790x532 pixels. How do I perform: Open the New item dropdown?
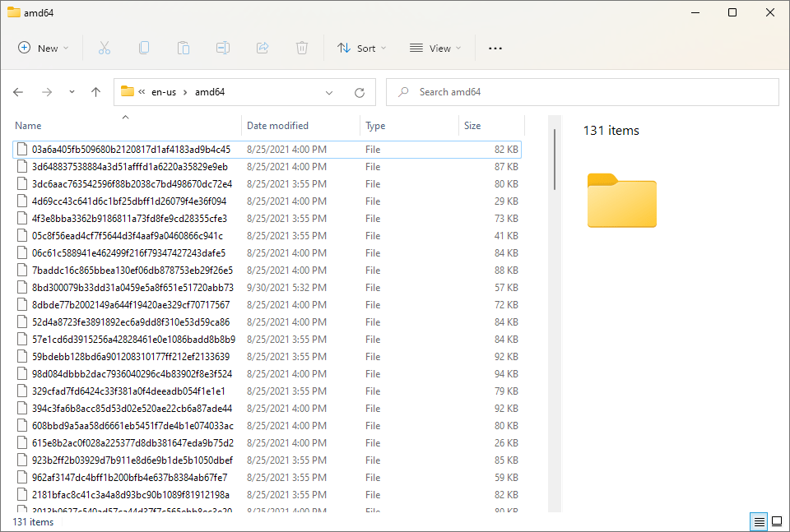[44, 49]
